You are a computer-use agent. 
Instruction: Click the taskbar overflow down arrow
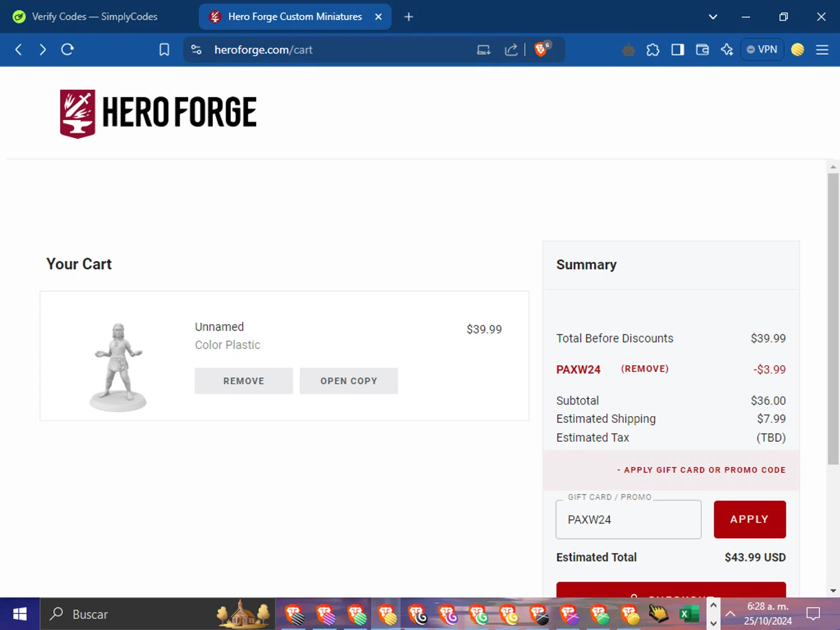click(x=713, y=623)
